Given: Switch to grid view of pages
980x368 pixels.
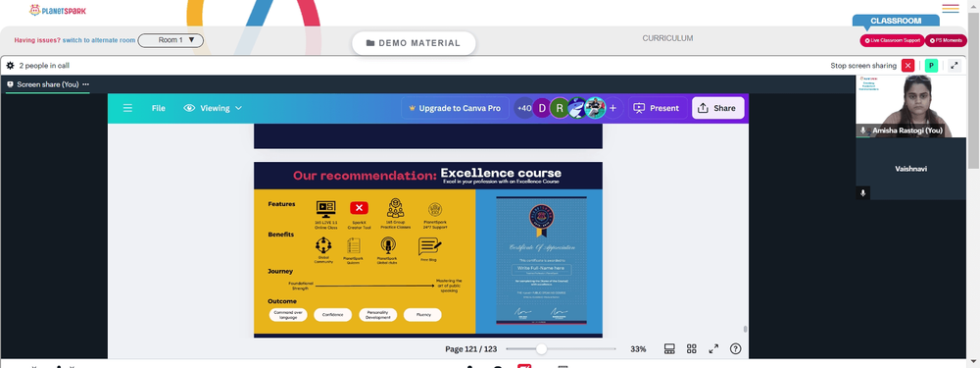Looking at the screenshot, I should click(x=691, y=348).
